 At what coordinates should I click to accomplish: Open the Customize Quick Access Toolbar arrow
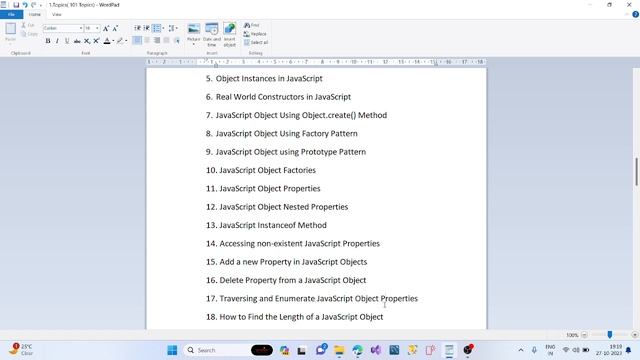tap(40, 5)
